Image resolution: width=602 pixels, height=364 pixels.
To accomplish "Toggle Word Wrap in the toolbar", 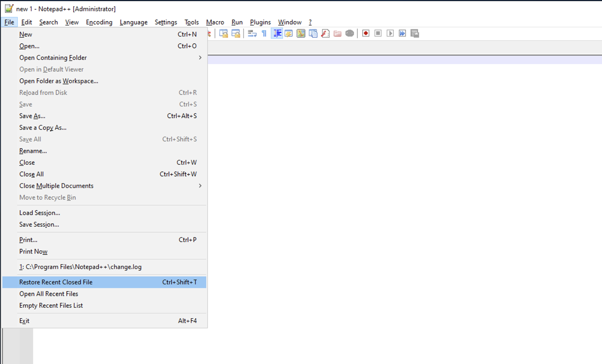I will click(x=252, y=33).
